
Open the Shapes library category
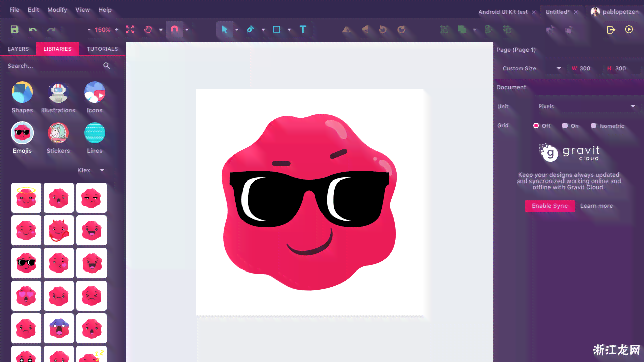coord(22,98)
